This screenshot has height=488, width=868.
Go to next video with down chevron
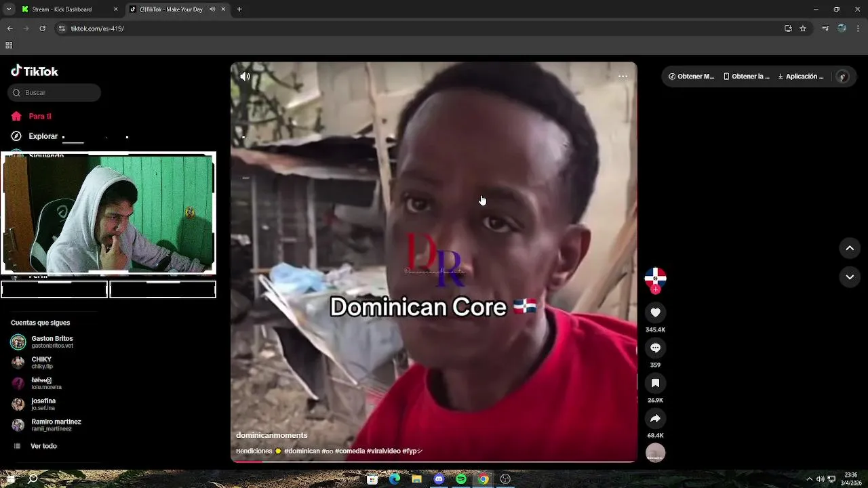tap(850, 277)
